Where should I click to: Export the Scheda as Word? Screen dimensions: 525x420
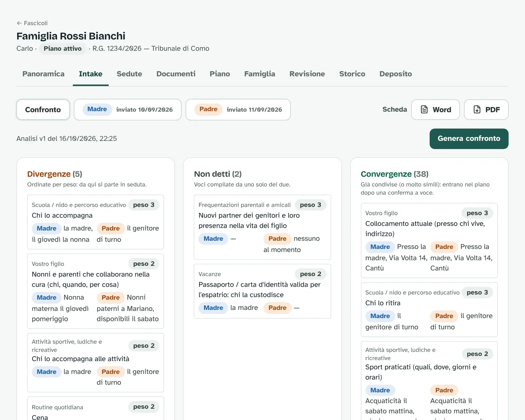435,110
